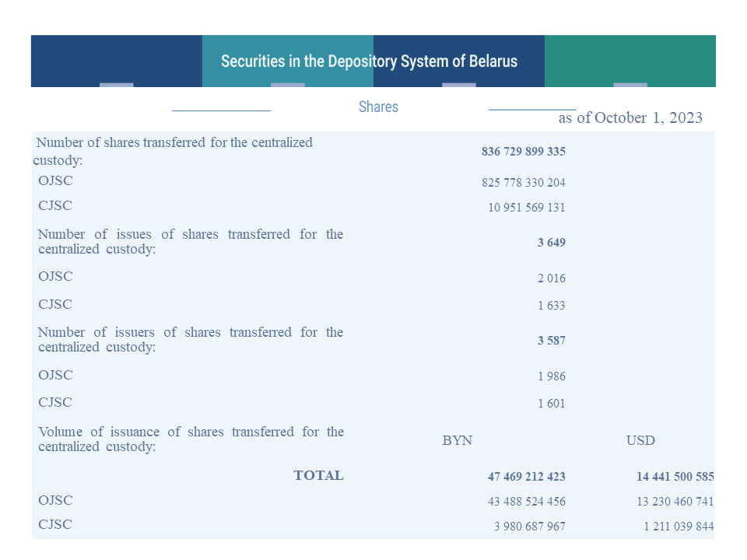Click the issuers total value 3 587

click(552, 341)
